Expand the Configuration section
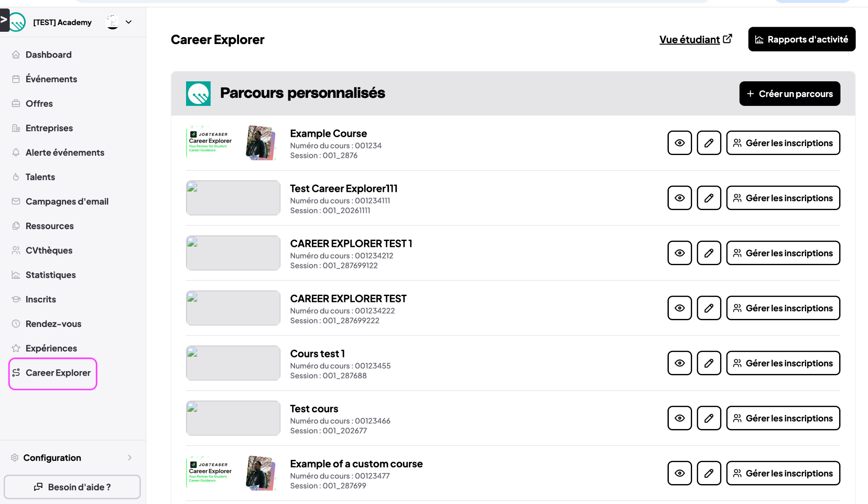The width and height of the screenshot is (868, 504). (x=72, y=458)
